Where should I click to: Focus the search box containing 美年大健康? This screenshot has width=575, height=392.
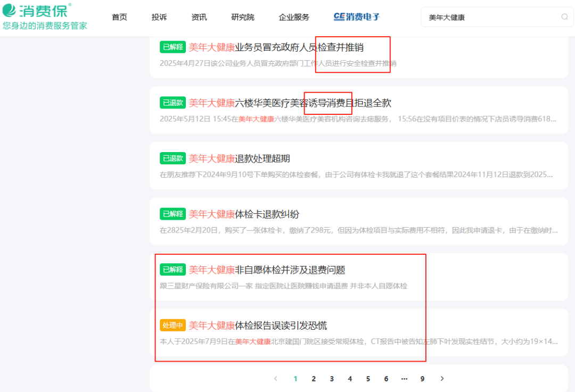tap(497, 17)
